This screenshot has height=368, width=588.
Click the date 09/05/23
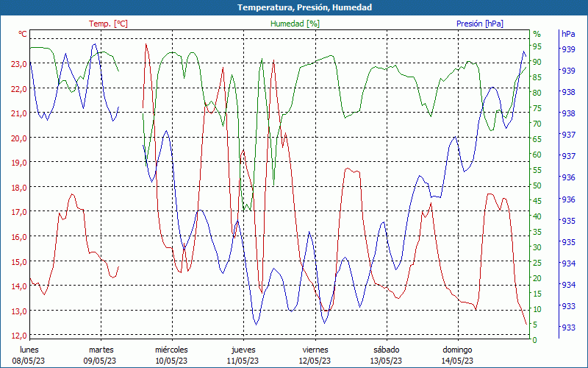(100, 361)
